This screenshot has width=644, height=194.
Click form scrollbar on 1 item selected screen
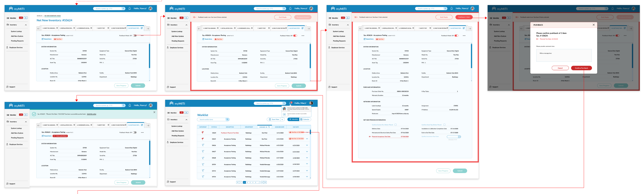(x=472, y=56)
